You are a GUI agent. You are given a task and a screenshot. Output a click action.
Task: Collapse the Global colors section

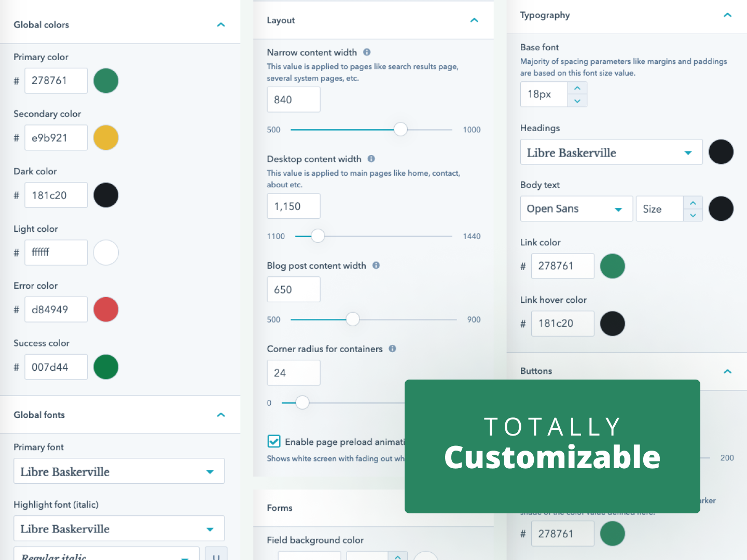click(x=221, y=24)
